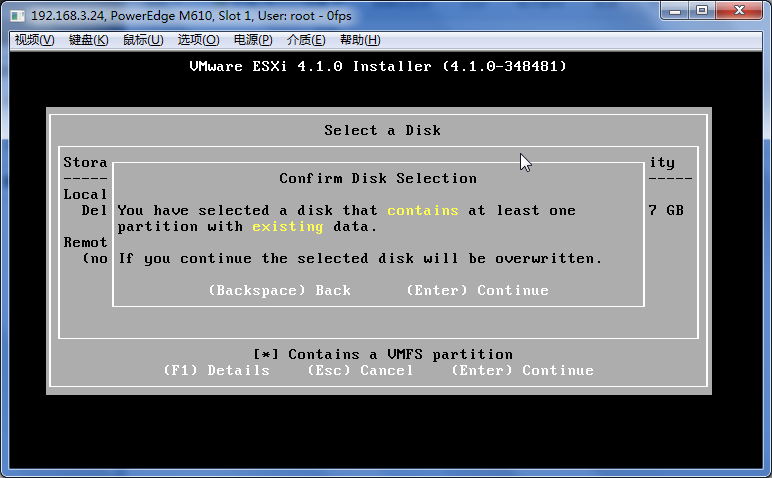
Task: Click 'Contains a VMFS partition' legend text
Action: (400, 354)
